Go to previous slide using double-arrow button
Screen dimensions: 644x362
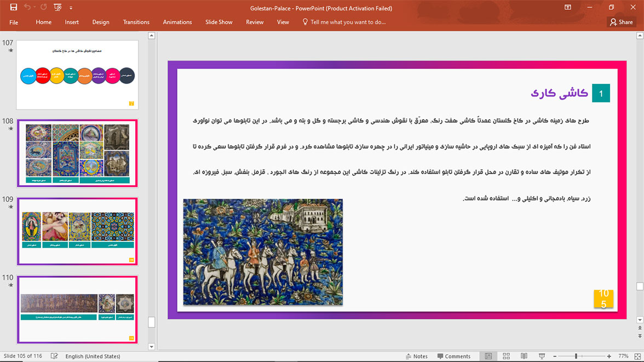coord(640,328)
